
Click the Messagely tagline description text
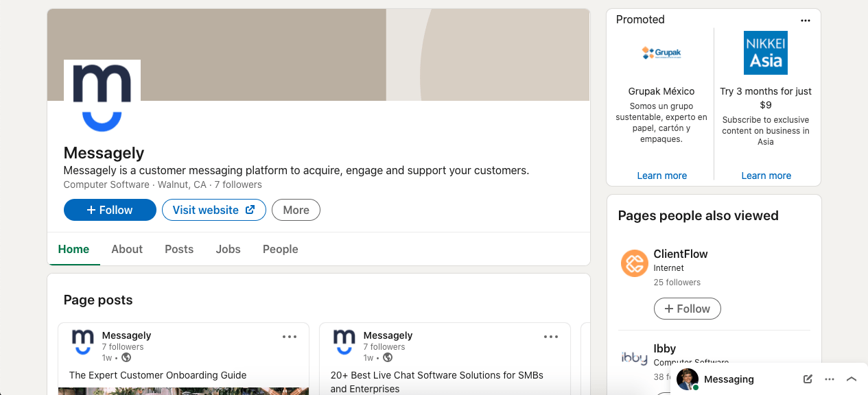coord(296,170)
